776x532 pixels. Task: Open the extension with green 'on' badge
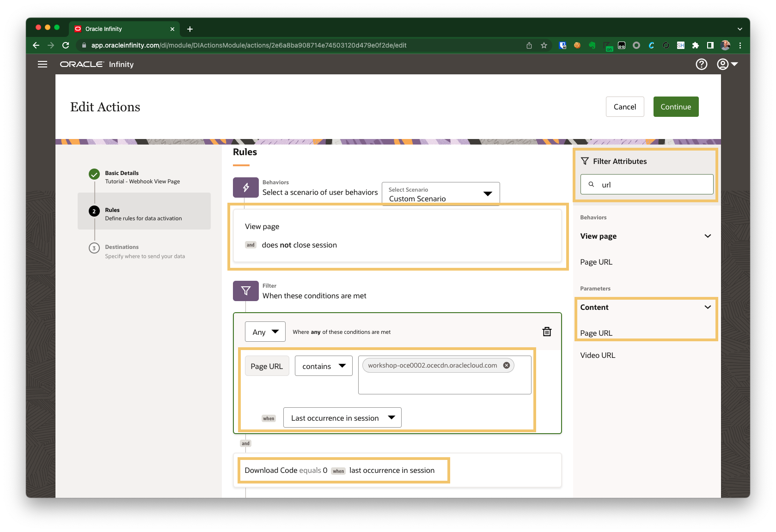tap(608, 46)
